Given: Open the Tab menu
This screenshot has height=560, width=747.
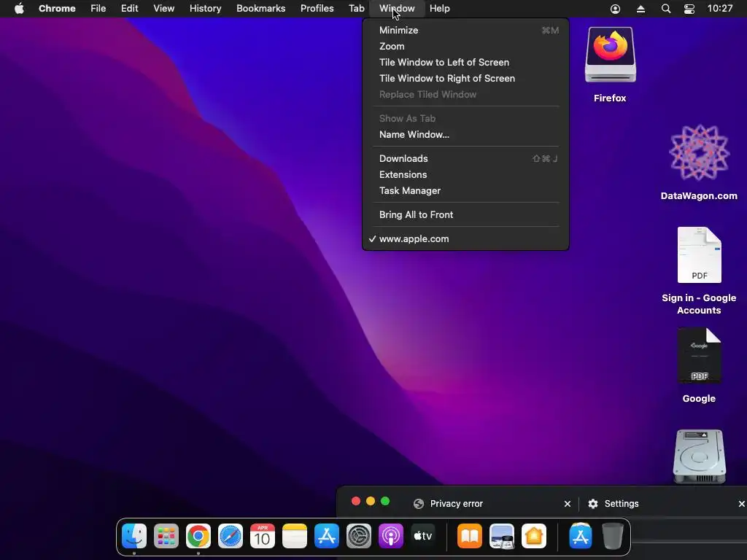Looking at the screenshot, I should [356, 9].
